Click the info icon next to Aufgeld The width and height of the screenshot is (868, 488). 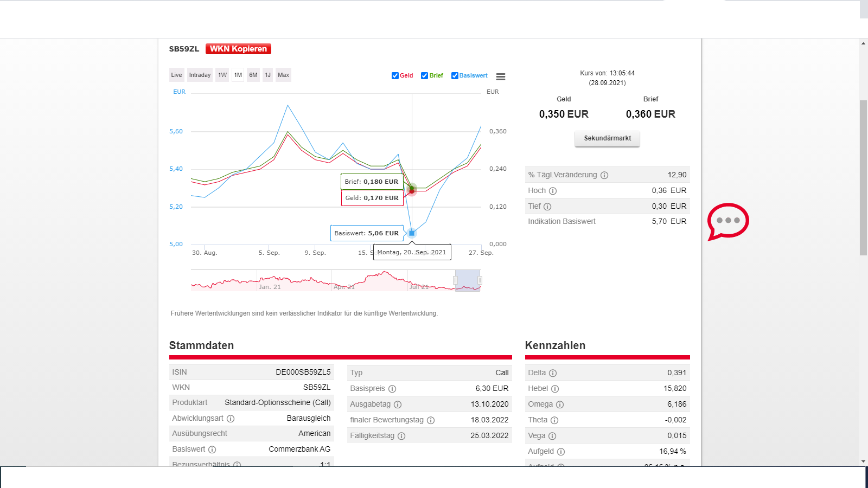pos(560,451)
